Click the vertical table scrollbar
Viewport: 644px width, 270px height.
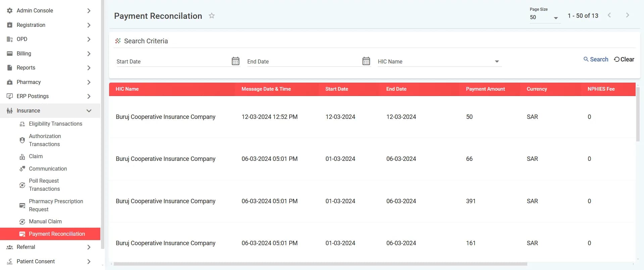tap(638, 114)
